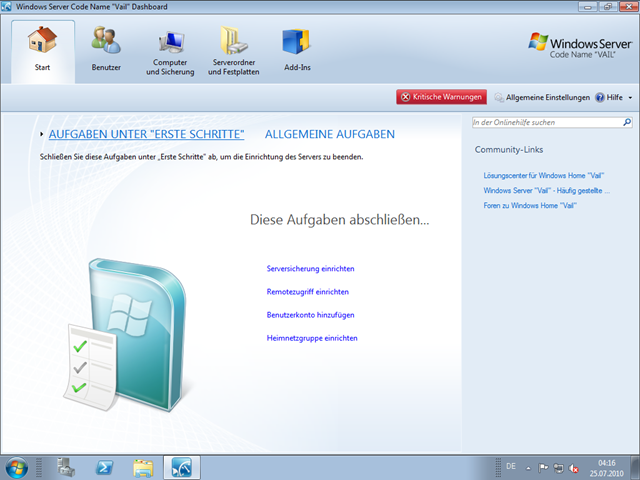
Task: Click the blue puzzle box Add-Ins icon
Action: pyautogui.click(x=297, y=41)
